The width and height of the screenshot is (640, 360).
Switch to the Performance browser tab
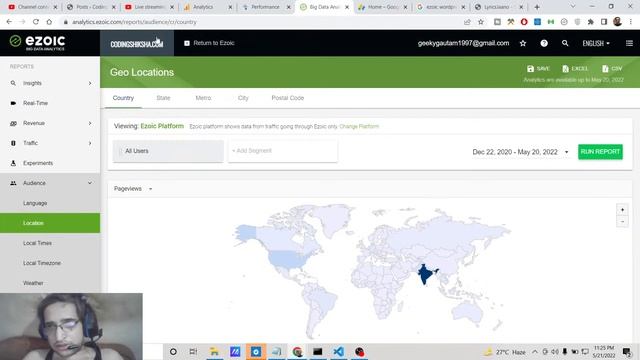(265, 7)
